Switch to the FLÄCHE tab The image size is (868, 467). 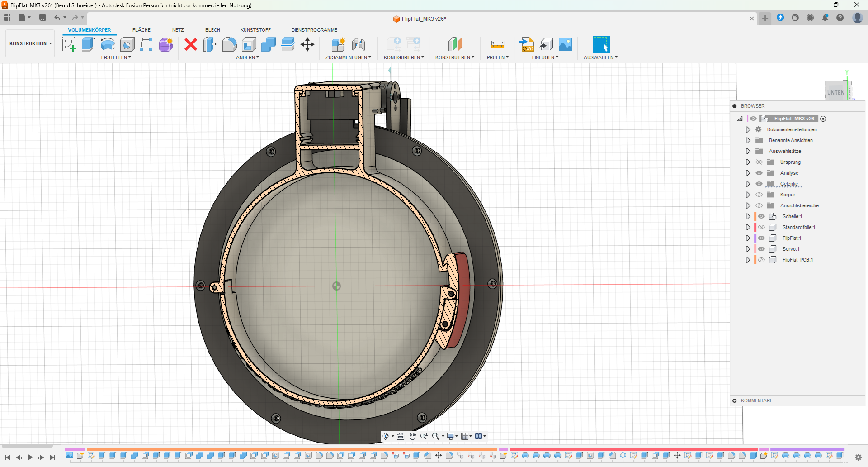141,30
